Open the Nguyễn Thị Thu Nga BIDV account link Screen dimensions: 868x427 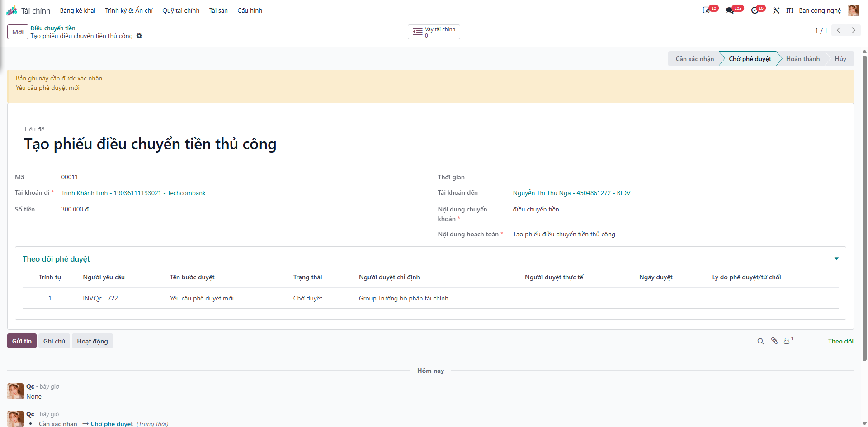[571, 193]
